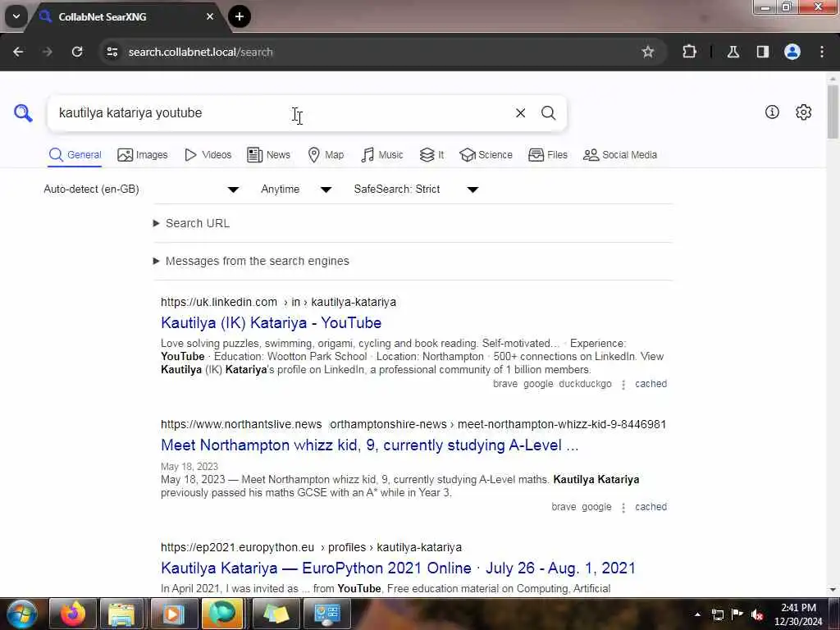Switch to Social Media category
Viewport: 840px width, 630px height.
point(620,155)
